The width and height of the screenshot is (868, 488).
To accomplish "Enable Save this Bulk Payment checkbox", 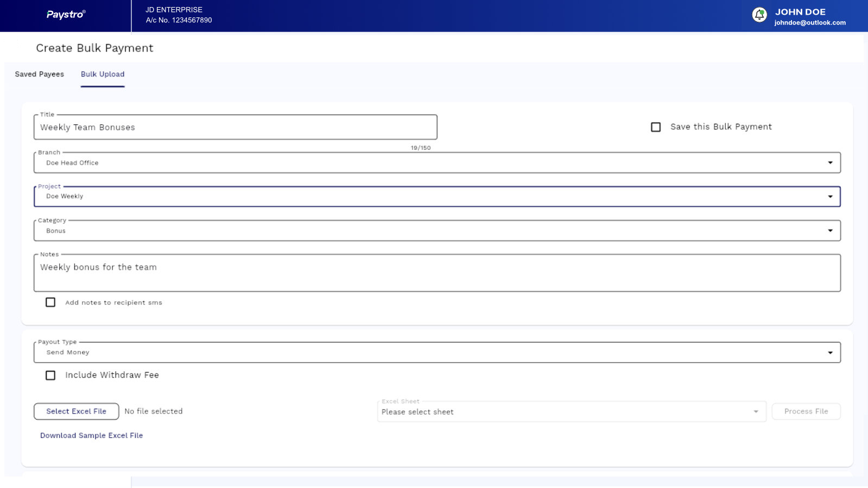I will 656,127.
